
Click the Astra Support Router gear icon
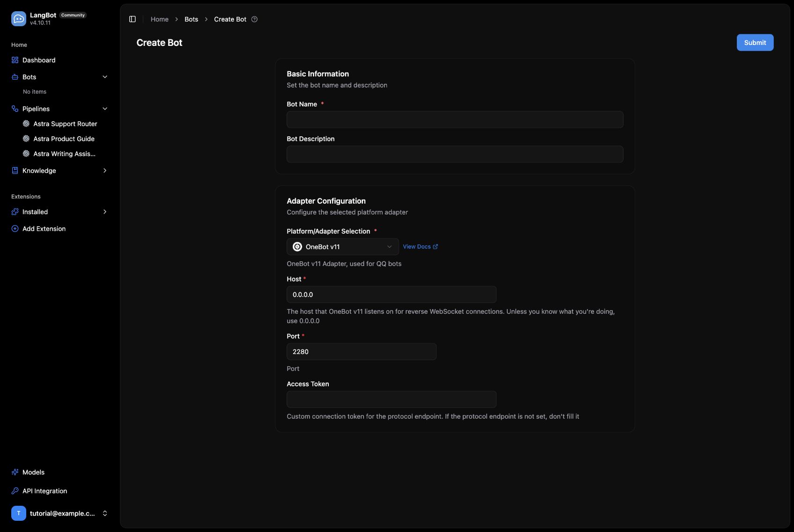pos(26,124)
